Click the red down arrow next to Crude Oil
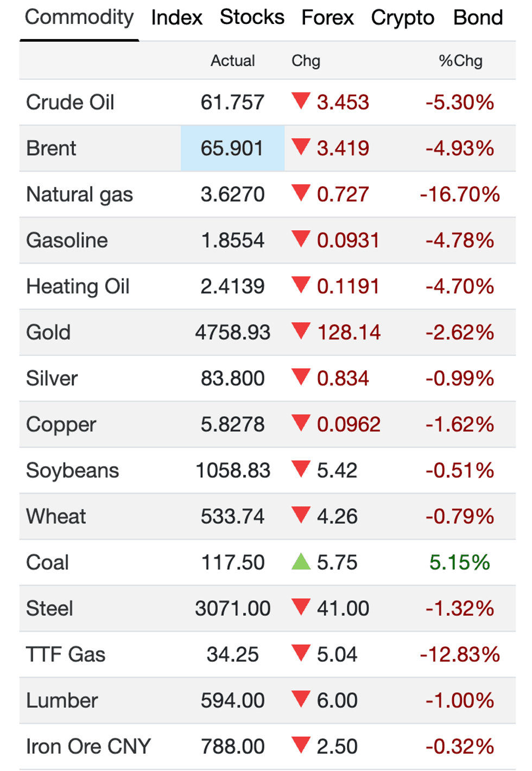 coord(301,102)
